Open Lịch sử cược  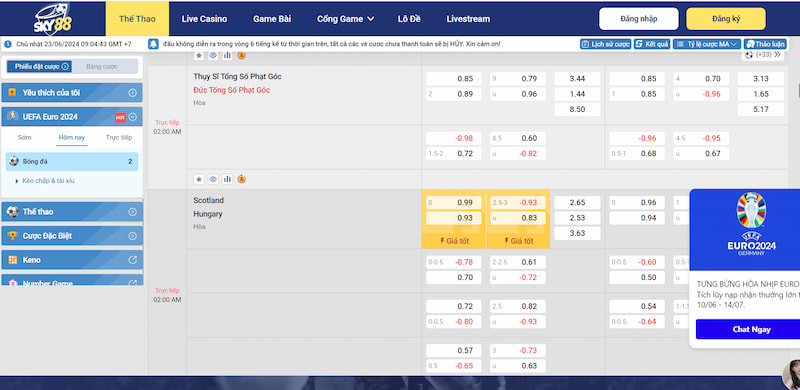(x=606, y=44)
